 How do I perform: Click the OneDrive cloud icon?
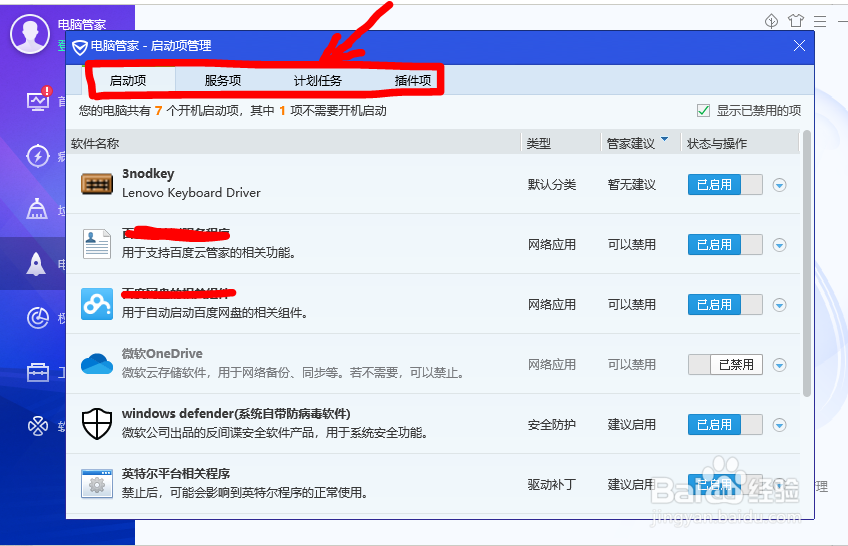coord(97,364)
